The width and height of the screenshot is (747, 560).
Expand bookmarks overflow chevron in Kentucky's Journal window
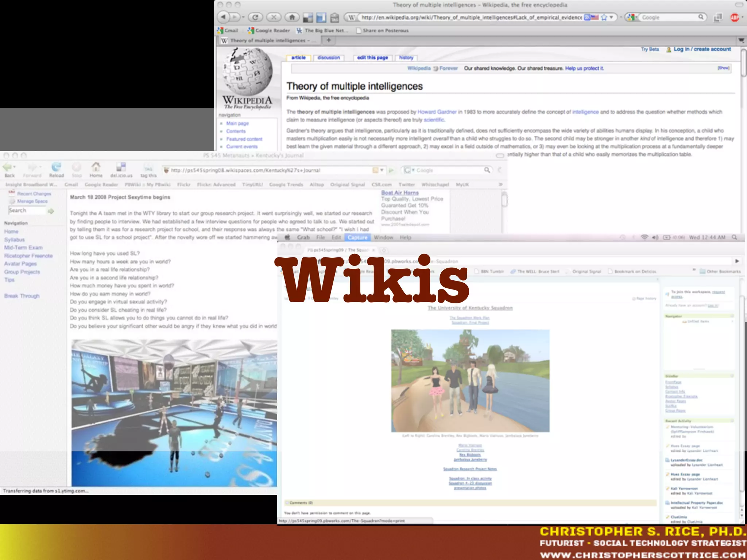[x=501, y=184]
